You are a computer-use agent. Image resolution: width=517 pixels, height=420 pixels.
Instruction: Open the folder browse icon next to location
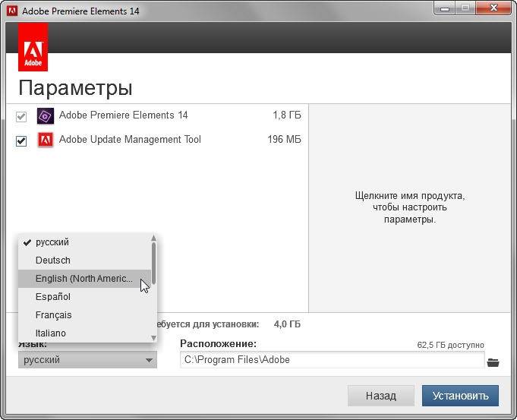pyautogui.click(x=493, y=362)
